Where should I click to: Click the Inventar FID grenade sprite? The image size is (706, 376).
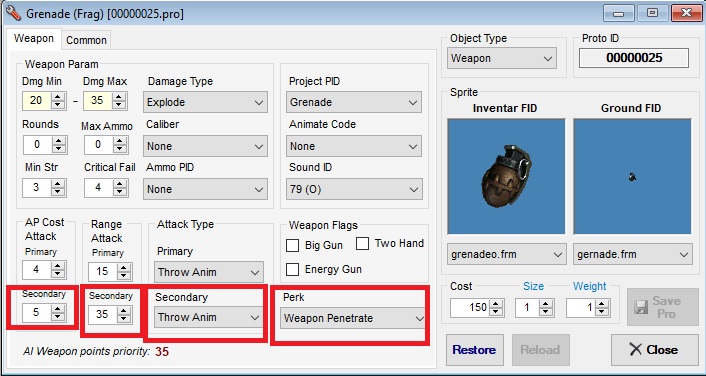pos(506,176)
